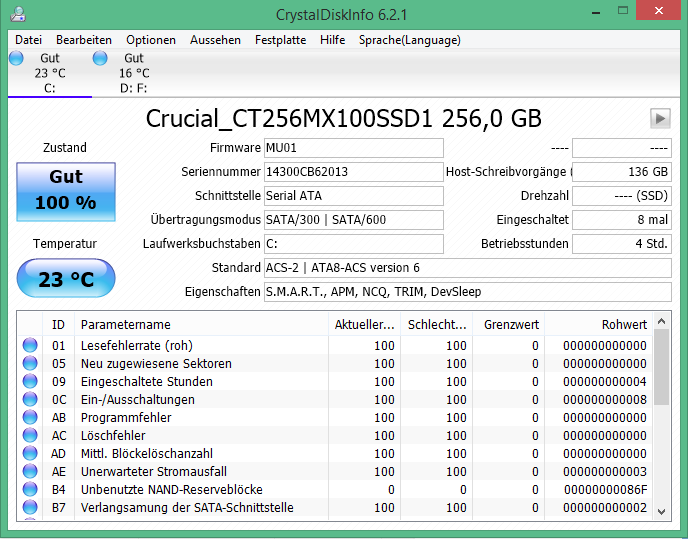Maximize the CrystalDiskInfo window
Viewport: 688px width, 539px height.
[x=623, y=11]
